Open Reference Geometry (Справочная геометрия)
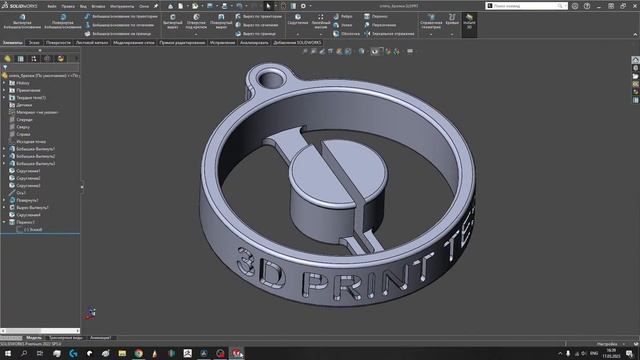The height and width of the screenshot is (360, 640). point(431,21)
